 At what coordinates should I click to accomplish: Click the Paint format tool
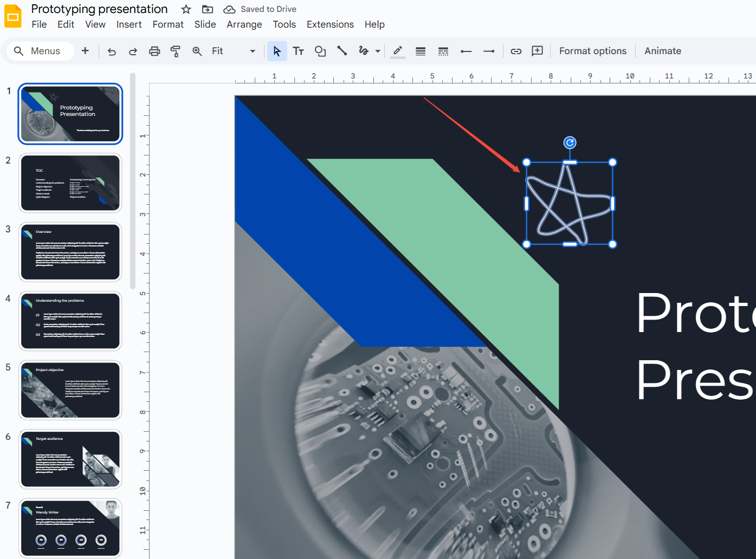(x=175, y=50)
